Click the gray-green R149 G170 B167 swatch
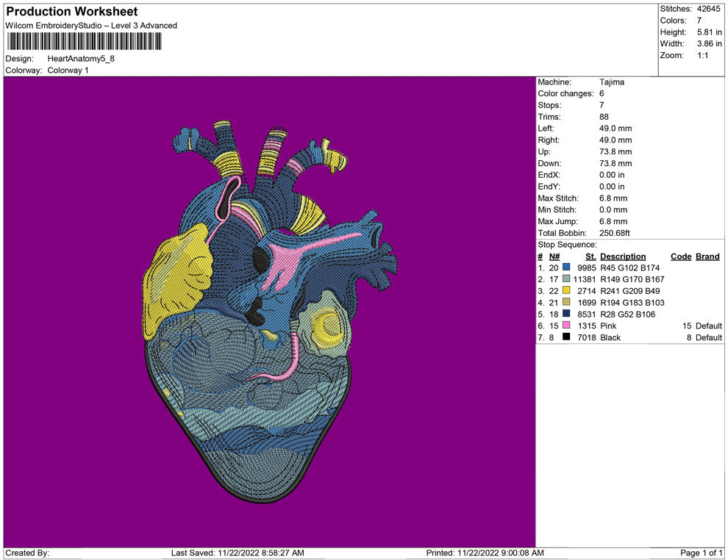The width and height of the screenshot is (728, 560). 566,279
